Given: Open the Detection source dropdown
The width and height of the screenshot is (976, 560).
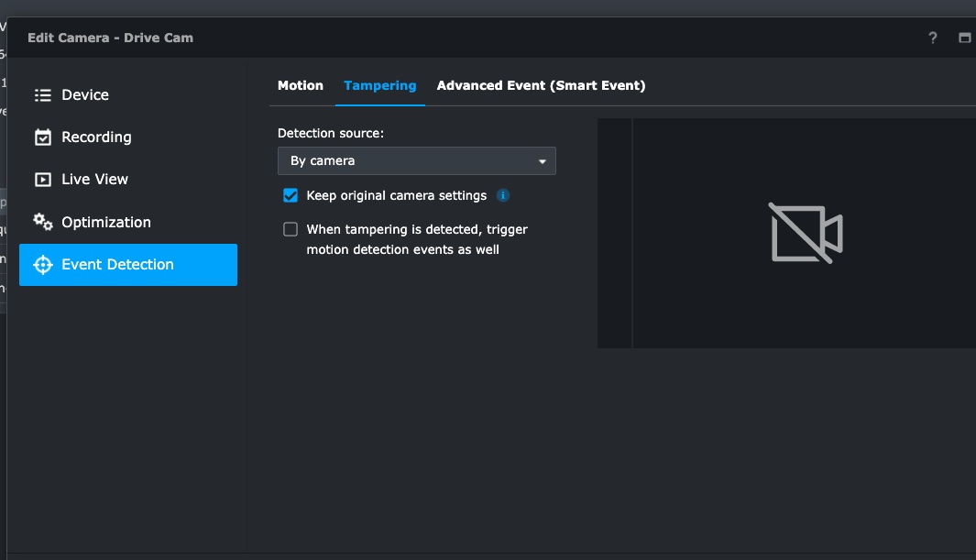Looking at the screenshot, I should (x=417, y=160).
